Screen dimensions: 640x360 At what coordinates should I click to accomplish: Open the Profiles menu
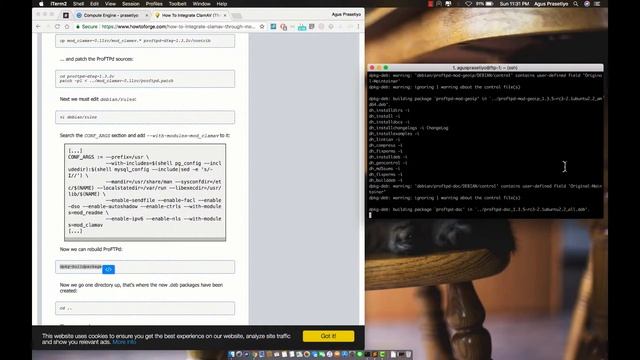click(154, 4)
